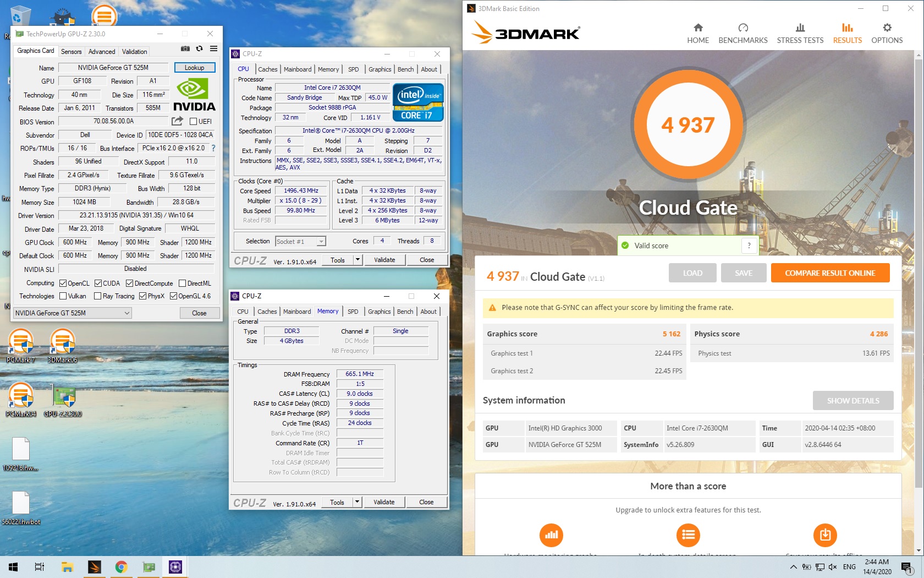Open notification center icon
924x578 pixels.
click(906, 566)
